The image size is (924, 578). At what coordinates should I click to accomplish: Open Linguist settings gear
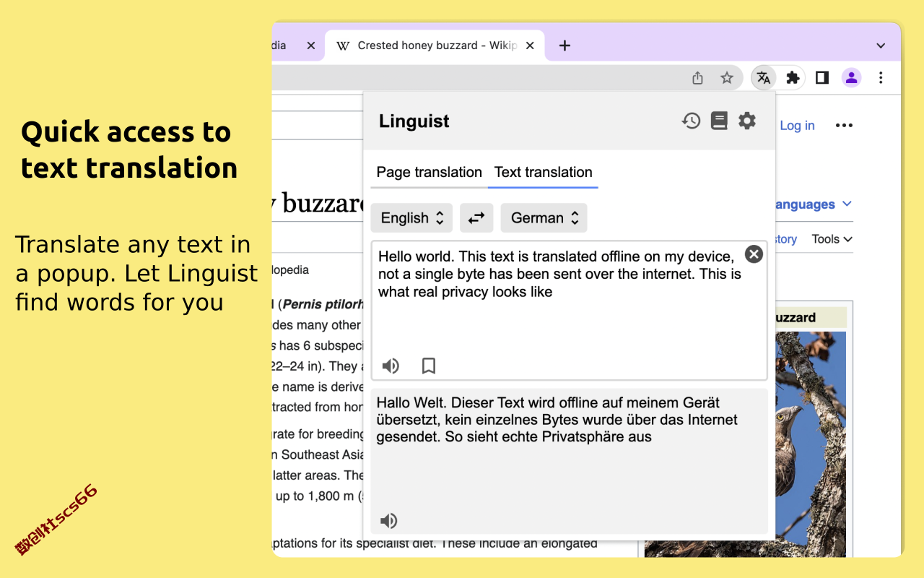click(747, 121)
